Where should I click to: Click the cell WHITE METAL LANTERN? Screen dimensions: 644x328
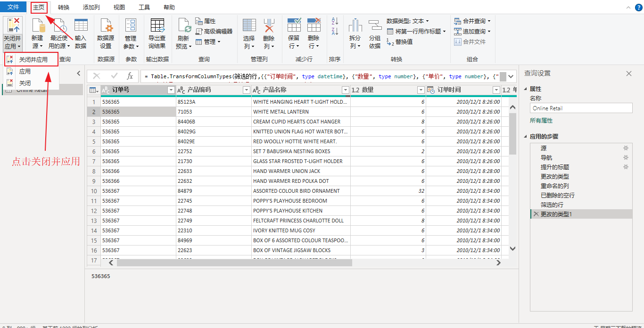click(x=301, y=112)
